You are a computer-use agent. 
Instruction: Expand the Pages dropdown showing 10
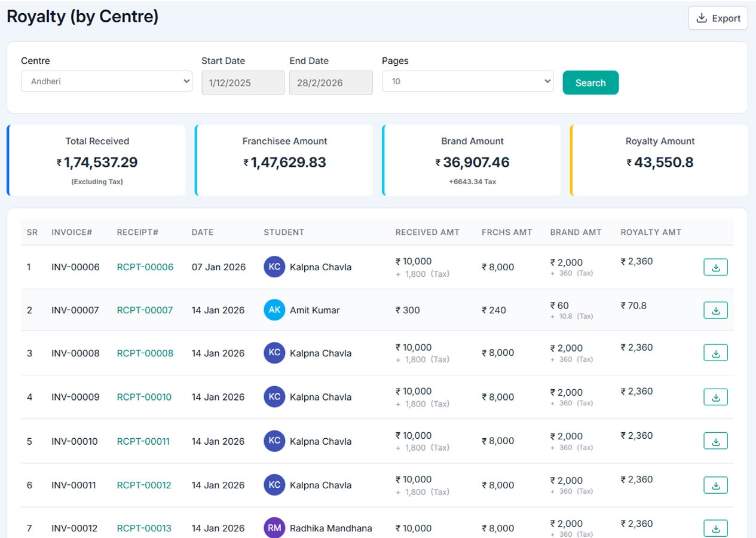click(467, 81)
